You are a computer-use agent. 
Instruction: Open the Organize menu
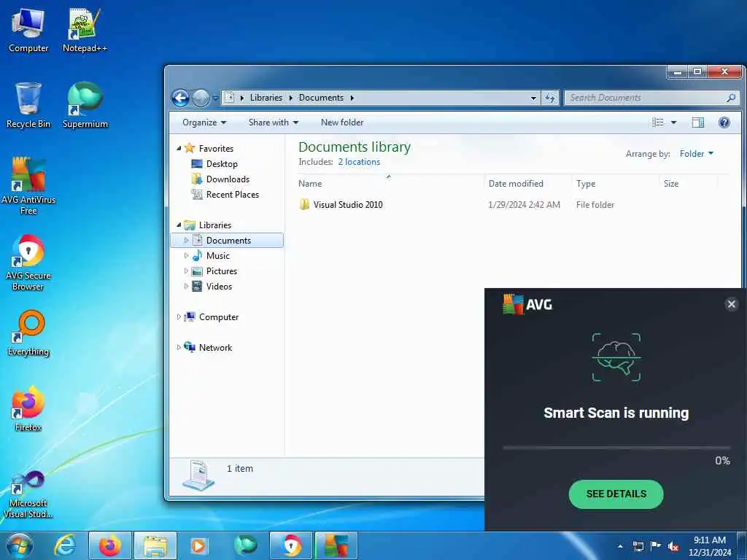[204, 122]
